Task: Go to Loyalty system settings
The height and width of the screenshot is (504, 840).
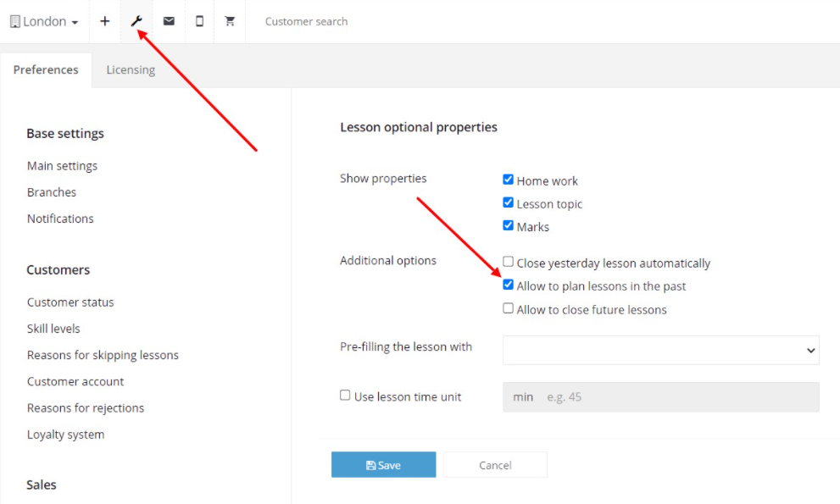Action: (66, 435)
